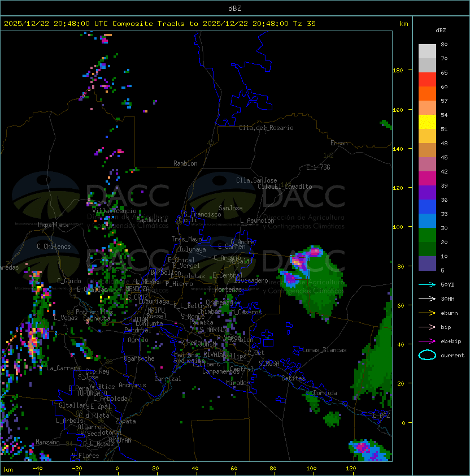470x476 pixels.
Task: Click the white 30HM arrow in legend
Action: (x=427, y=298)
